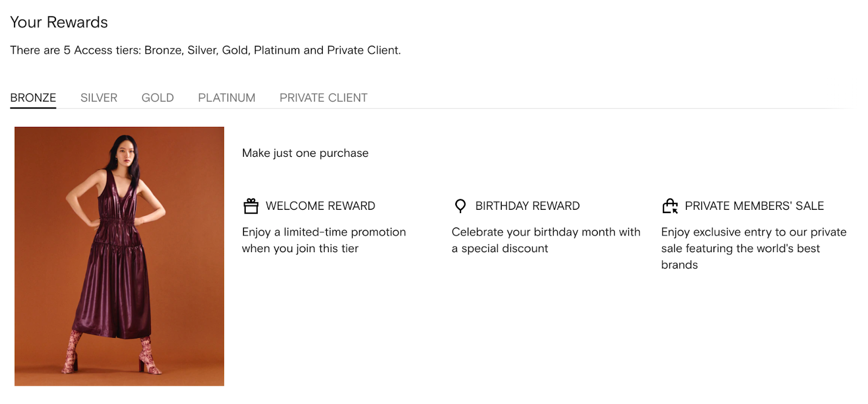Select the gift box icon above the promotion text
Image resolution: width=868 pixels, height=404 pixels.
point(250,206)
